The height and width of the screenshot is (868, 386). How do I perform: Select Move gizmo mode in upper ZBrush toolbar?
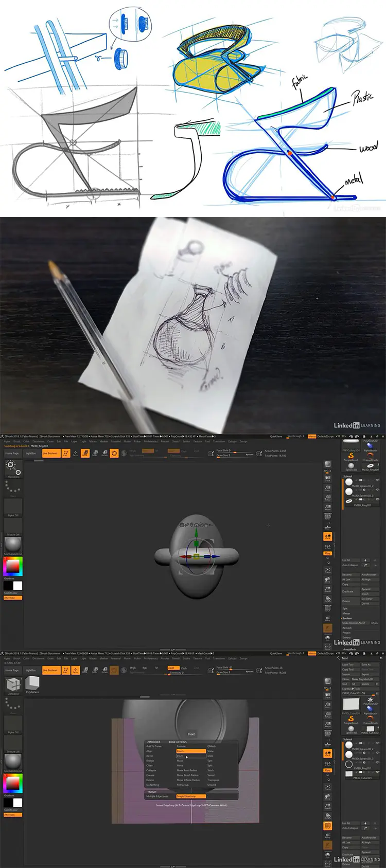coord(85,453)
